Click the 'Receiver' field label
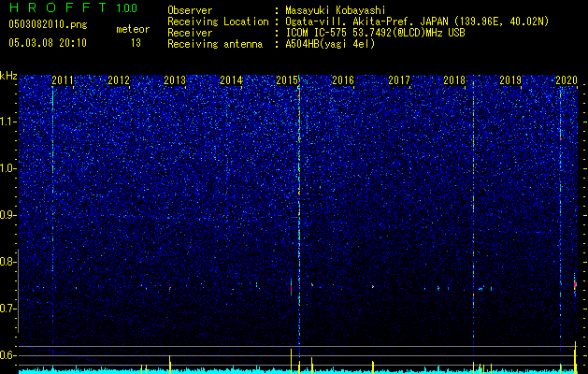 tap(190, 33)
